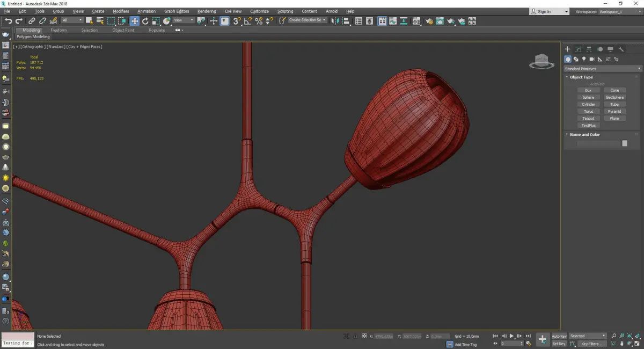Click the Teapot primitive button
The height and width of the screenshot is (349, 644).
[x=588, y=118]
